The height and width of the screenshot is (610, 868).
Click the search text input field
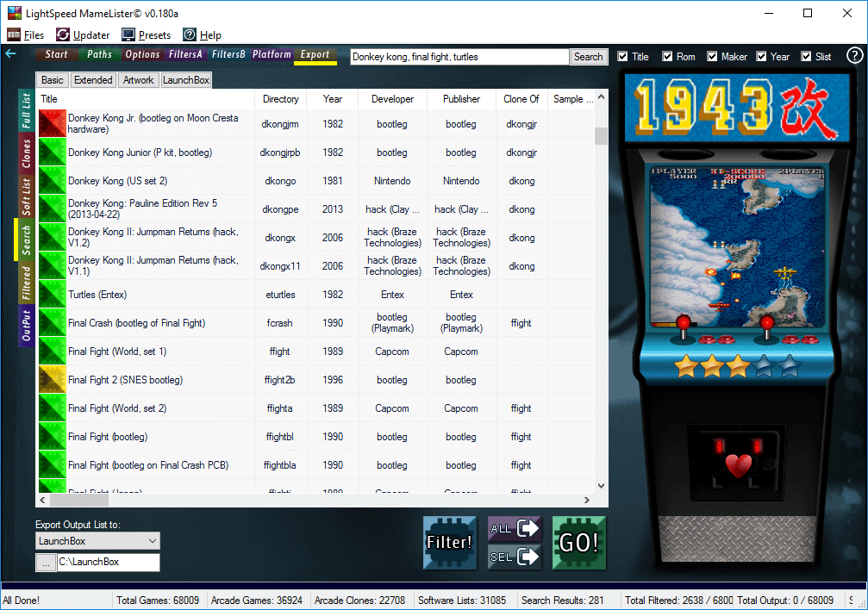[x=459, y=57]
